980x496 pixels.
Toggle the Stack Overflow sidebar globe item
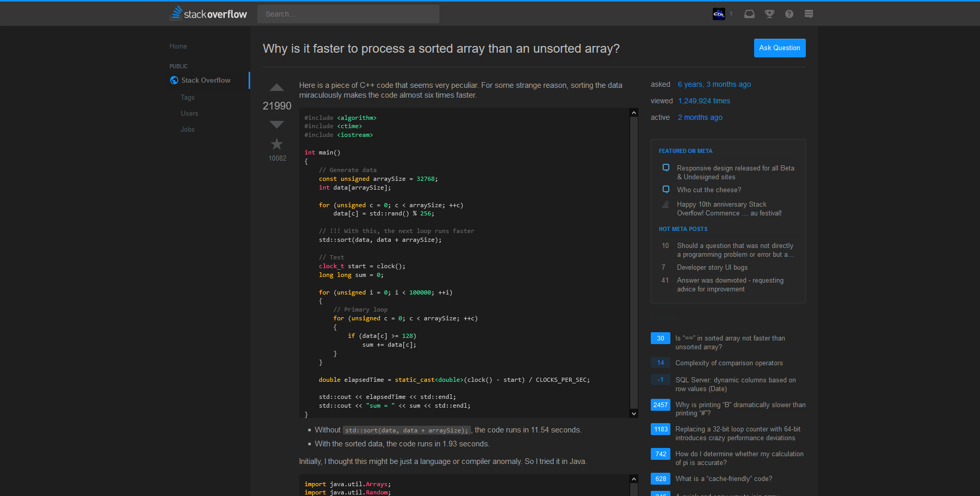click(206, 80)
